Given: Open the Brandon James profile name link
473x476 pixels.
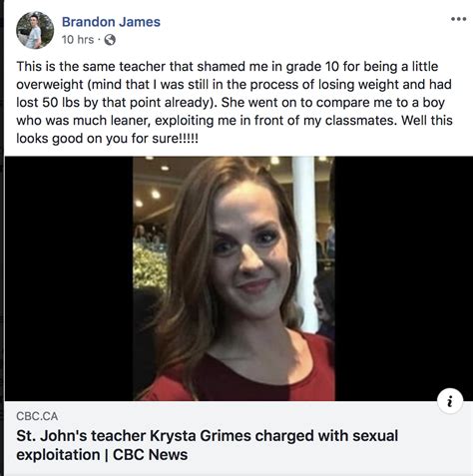Looking at the screenshot, I should (x=111, y=22).
